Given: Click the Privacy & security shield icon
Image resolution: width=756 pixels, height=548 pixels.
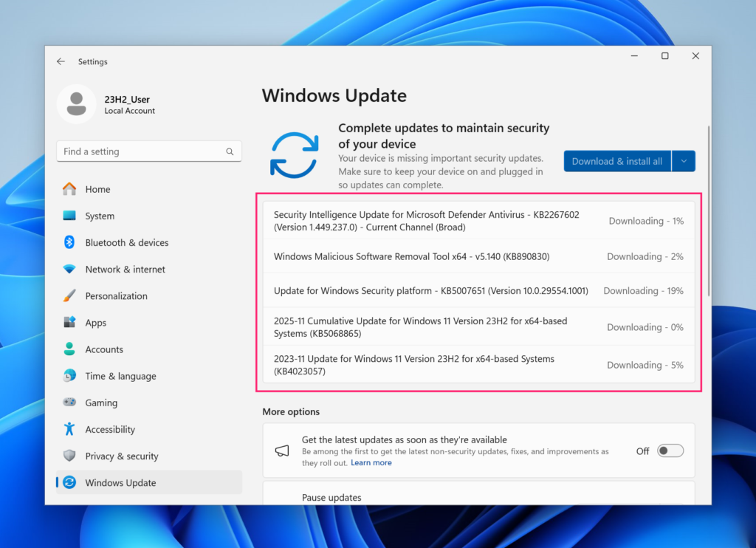Looking at the screenshot, I should point(69,456).
